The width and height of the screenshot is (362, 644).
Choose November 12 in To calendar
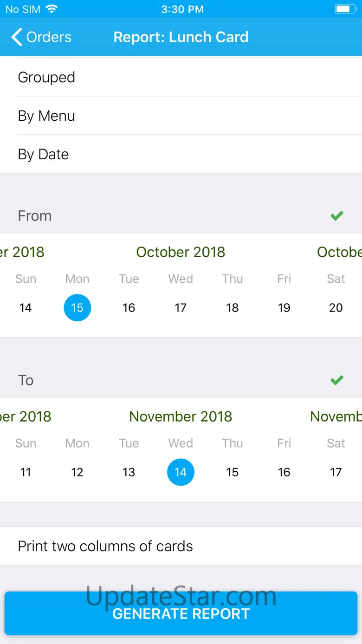[77, 472]
